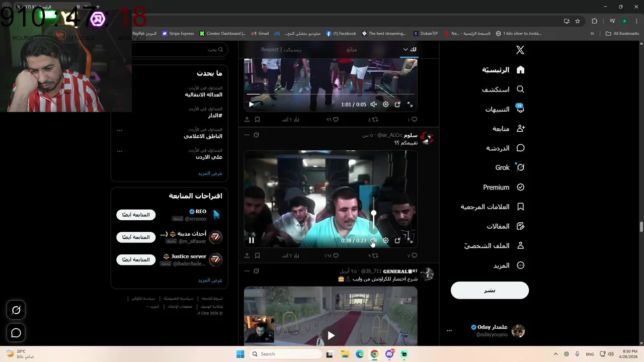Image resolution: width=644 pixels, height=362 pixels.
Task: Open the X logo home link
Action: click(520, 50)
